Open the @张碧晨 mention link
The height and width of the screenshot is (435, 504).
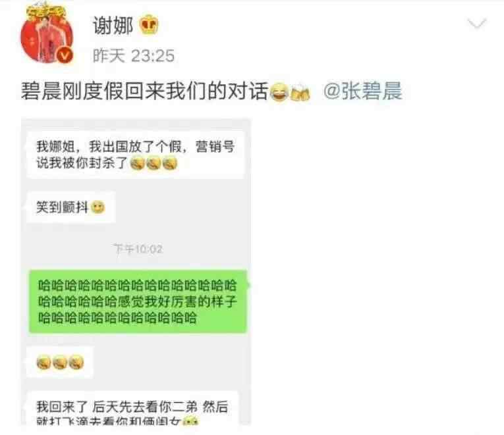(362, 91)
